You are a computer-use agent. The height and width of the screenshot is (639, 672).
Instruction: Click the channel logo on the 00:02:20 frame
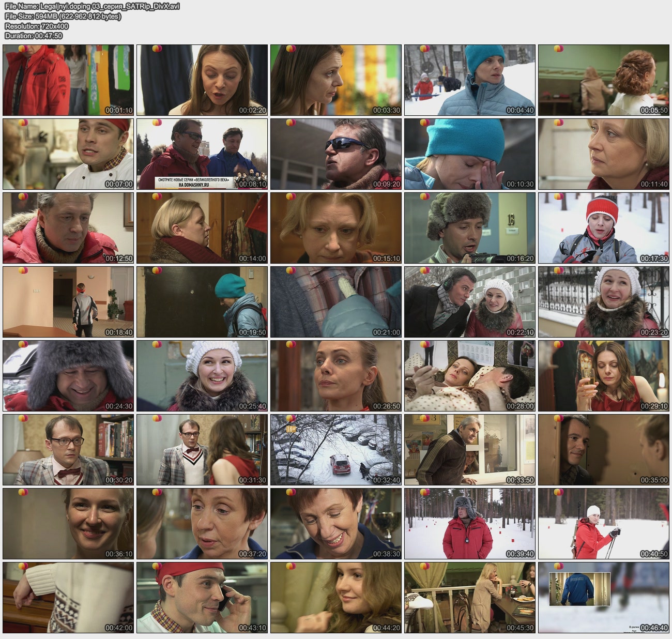pyautogui.click(x=157, y=49)
